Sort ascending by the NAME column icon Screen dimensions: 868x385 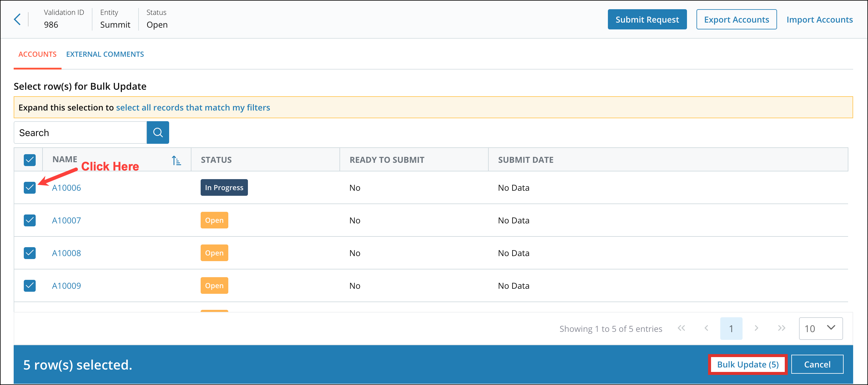tap(176, 160)
